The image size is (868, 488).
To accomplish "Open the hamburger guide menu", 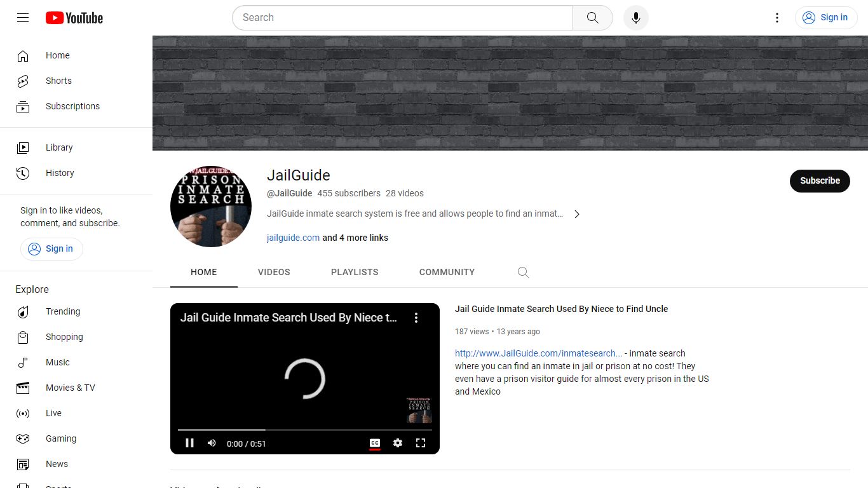I will [23, 18].
